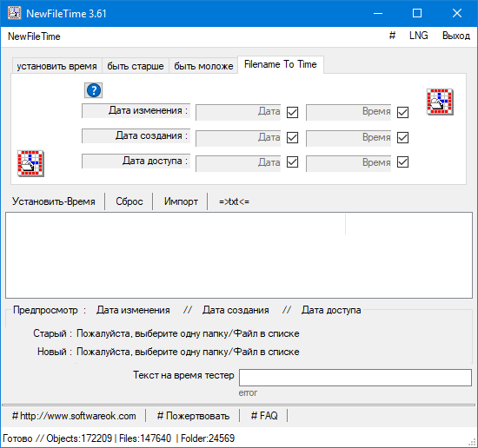The width and height of the screenshot is (478, 448).
Task: Open the softwareok.com website link
Action: pyautogui.click(x=74, y=416)
